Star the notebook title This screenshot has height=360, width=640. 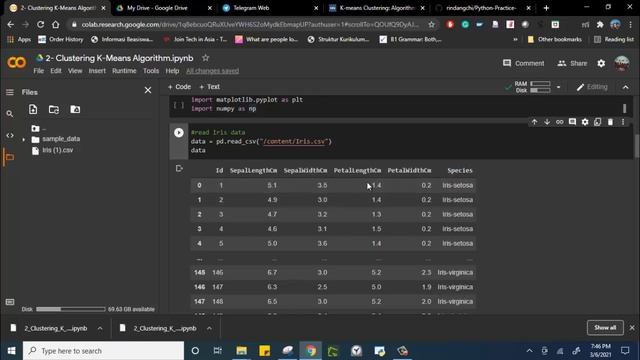205,58
